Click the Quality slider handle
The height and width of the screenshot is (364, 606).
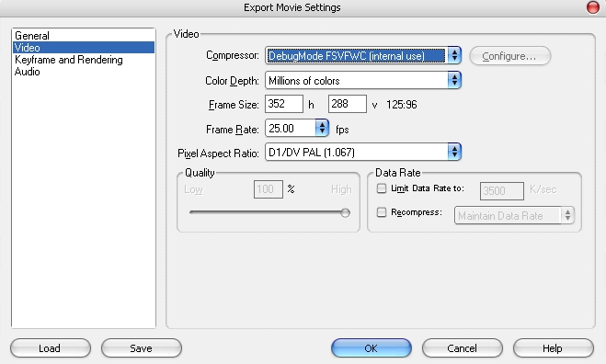pyautogui.click(x=345, y=212)
